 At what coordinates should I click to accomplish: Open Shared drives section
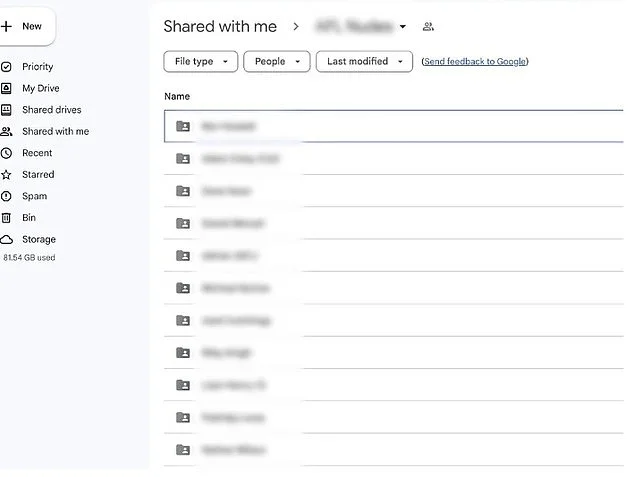(x=51, y=110)
